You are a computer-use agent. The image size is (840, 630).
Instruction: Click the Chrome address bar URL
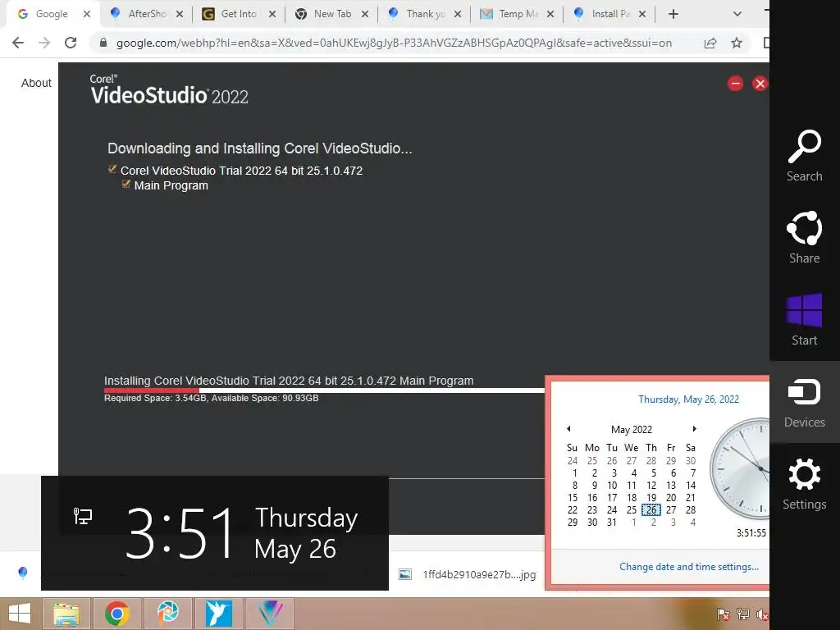pos(394,43)
